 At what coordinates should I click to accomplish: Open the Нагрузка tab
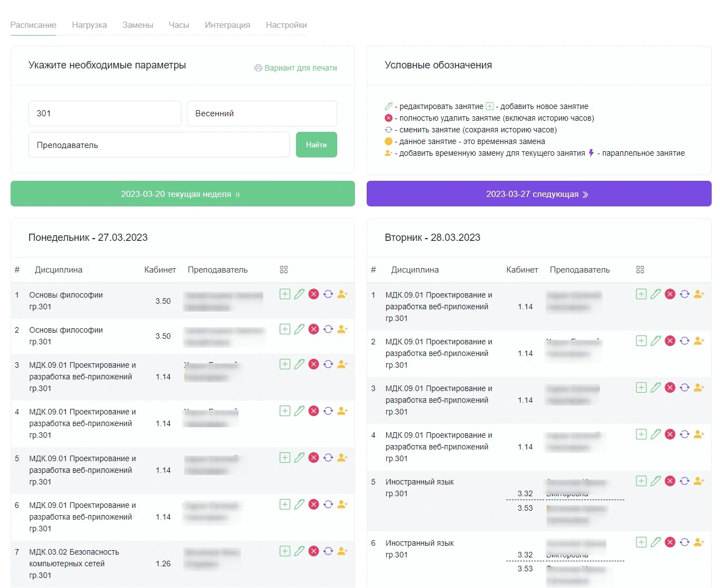89,25
